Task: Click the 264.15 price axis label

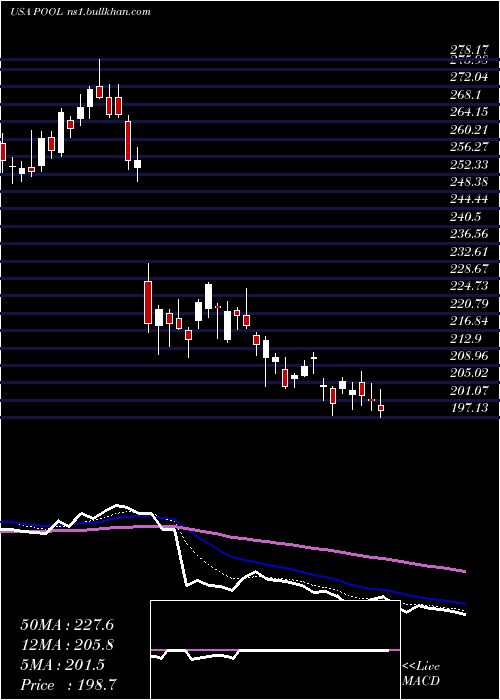Action: pos(469,112)
